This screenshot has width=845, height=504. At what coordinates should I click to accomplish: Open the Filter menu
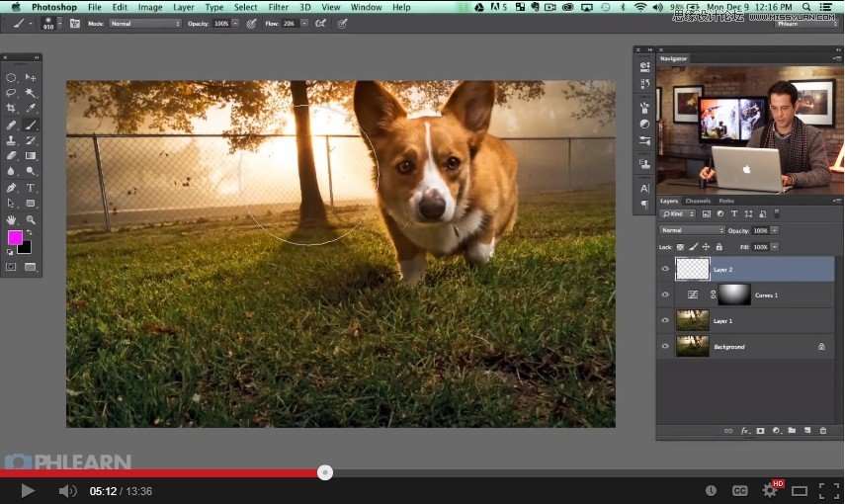279,7
